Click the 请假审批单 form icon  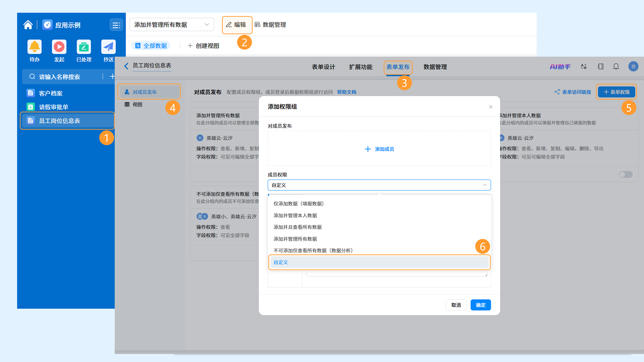tap(31, 107)
